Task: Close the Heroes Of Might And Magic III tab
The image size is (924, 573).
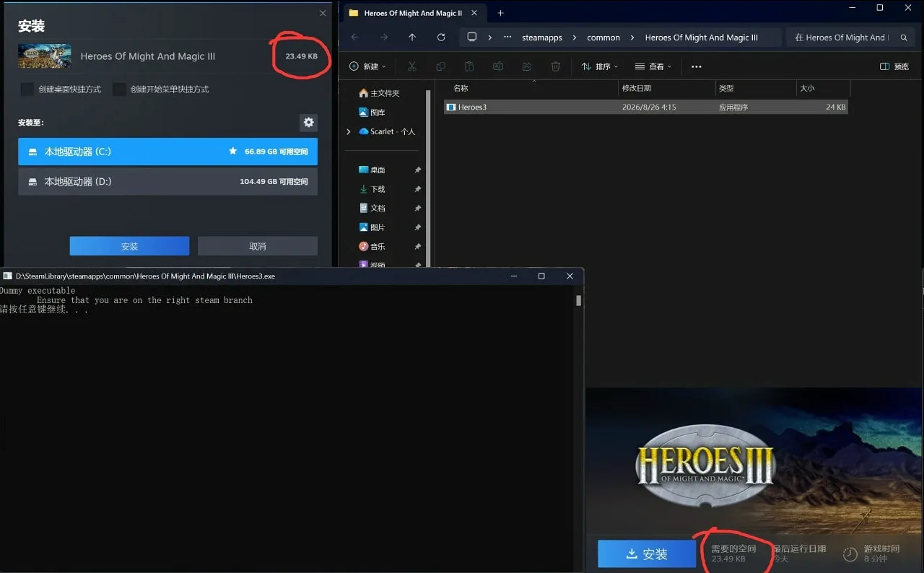Action: [x=474, y=13]
